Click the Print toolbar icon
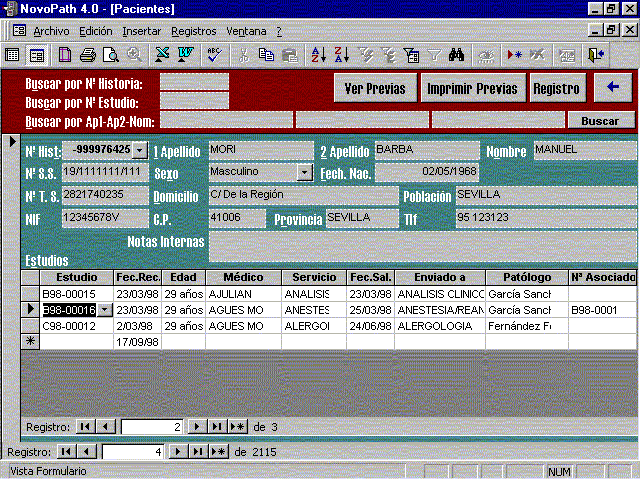This screenshot has height=480, width=640. click(87, 55)
